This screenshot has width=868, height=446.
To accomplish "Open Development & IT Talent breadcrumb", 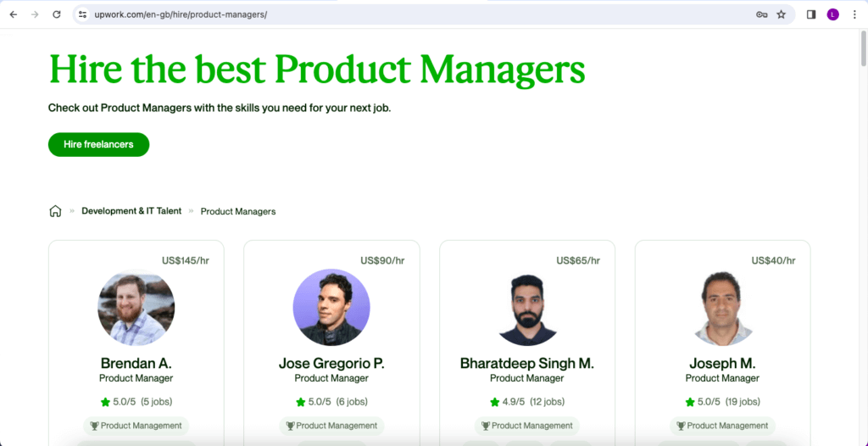I will (131, 211).
